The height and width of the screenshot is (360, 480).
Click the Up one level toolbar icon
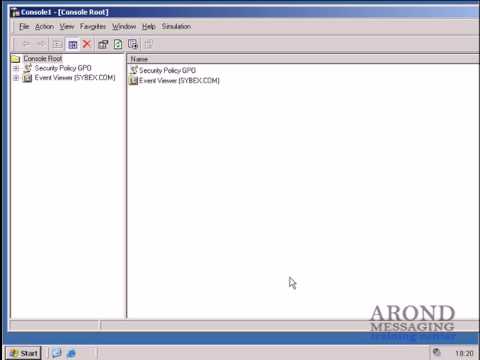pos(57,44)
